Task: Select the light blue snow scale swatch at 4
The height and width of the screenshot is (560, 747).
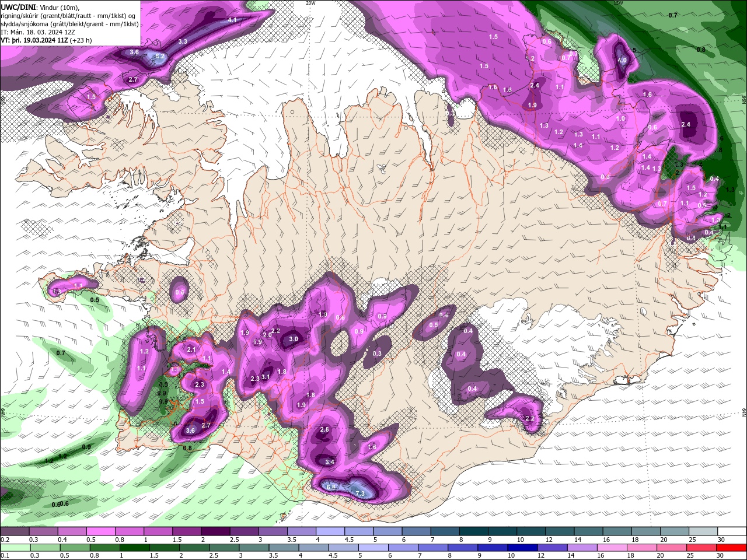Action: 330,531
